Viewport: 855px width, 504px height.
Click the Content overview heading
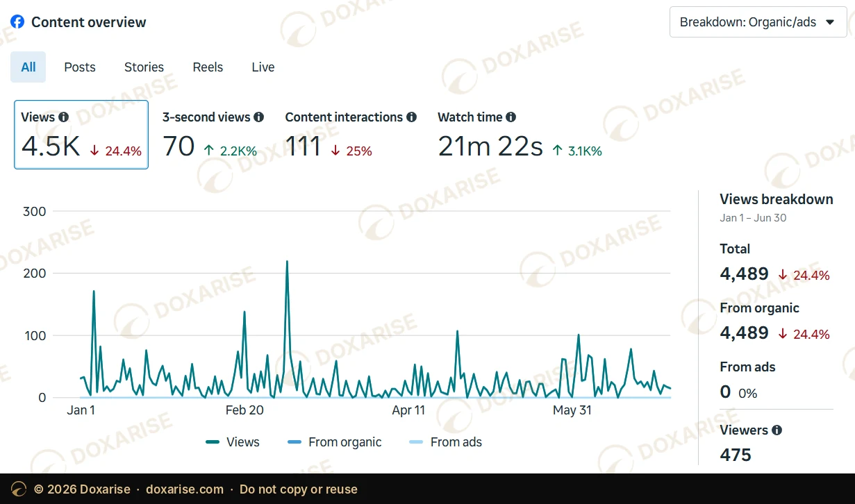89,22
